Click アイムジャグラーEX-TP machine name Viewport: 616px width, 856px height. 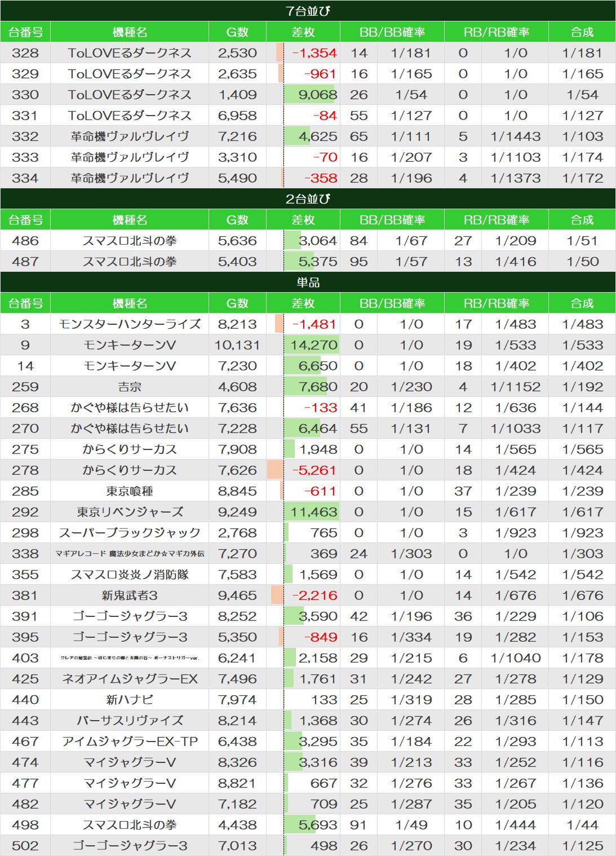[x=130, y=742]
